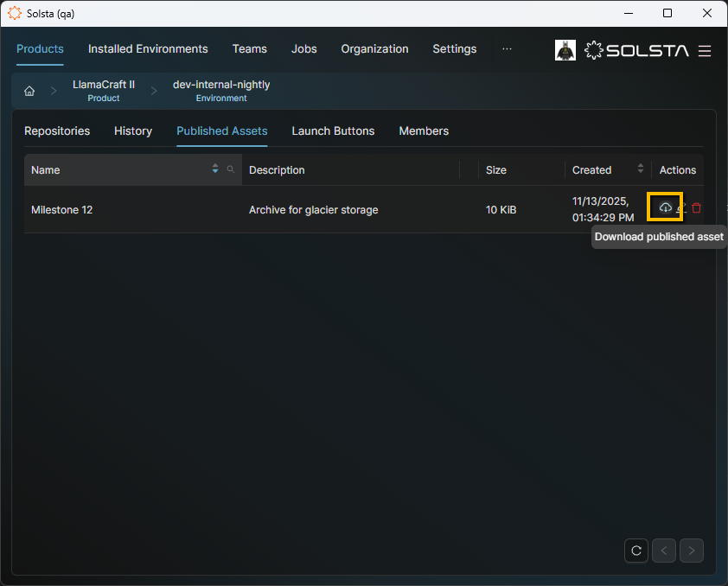Open the Settings page
The image size is (728, 586).
[x=455, y=48]
